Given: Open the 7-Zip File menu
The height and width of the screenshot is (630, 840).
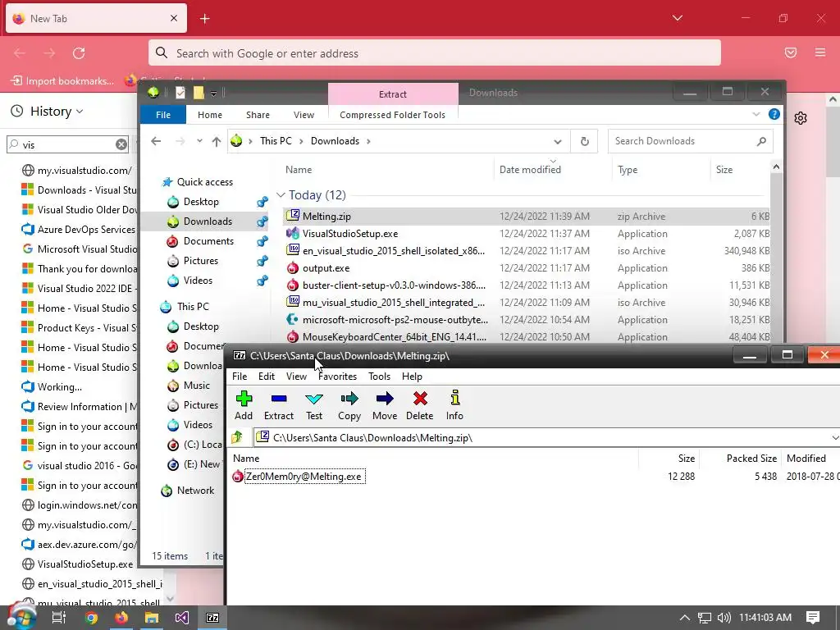Looking at the screenshot, I should click(240, 376).
